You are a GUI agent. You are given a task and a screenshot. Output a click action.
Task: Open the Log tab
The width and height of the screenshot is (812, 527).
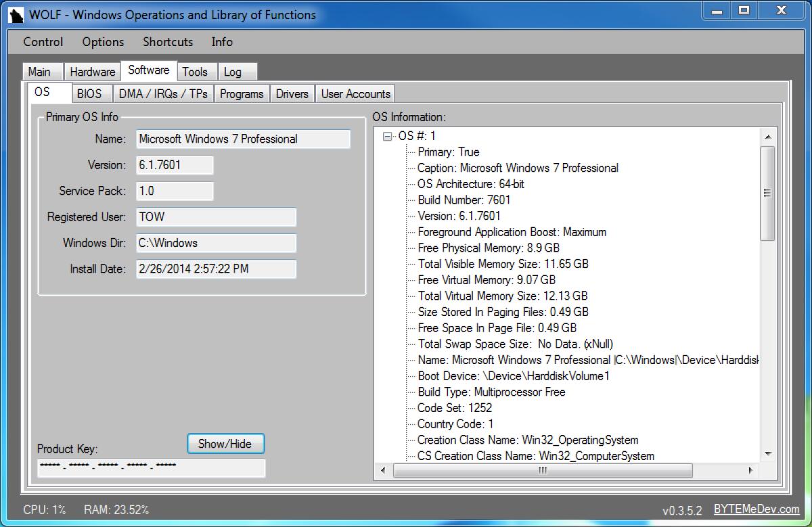(x=235, y=71)
